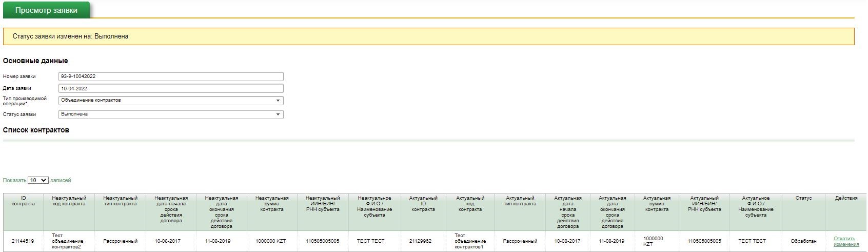Click the status changed notification banner
Screen dimensions: 868x252
(428, 36)
